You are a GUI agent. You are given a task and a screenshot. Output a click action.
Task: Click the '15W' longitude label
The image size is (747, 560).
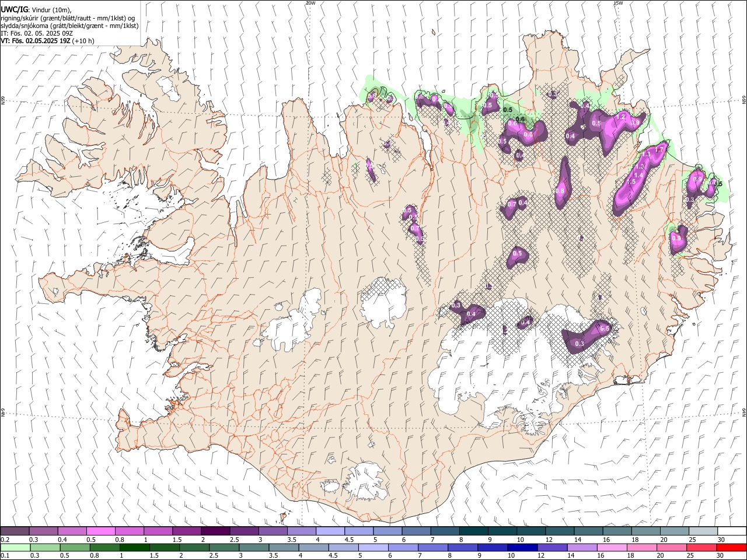pos(618,3)
